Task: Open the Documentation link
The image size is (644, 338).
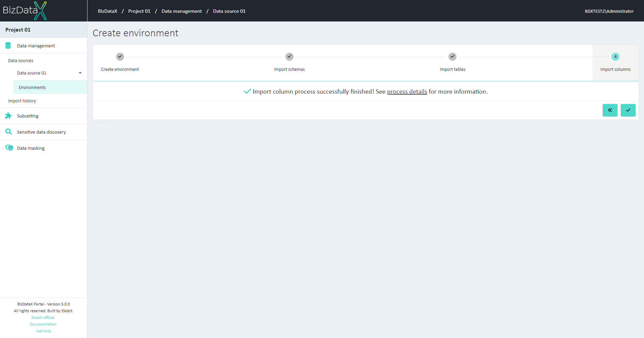Action: pos(43,324)
